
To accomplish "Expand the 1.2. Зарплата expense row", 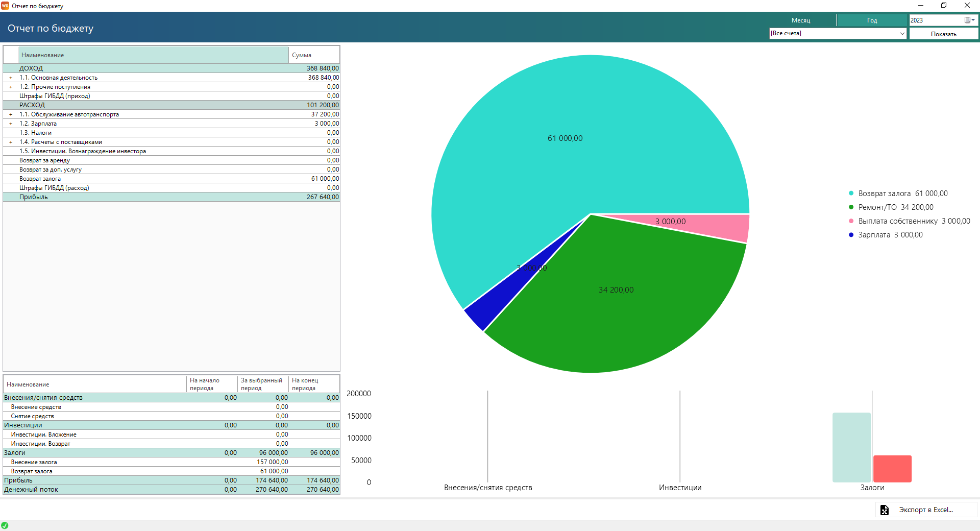I will (11, 124).
